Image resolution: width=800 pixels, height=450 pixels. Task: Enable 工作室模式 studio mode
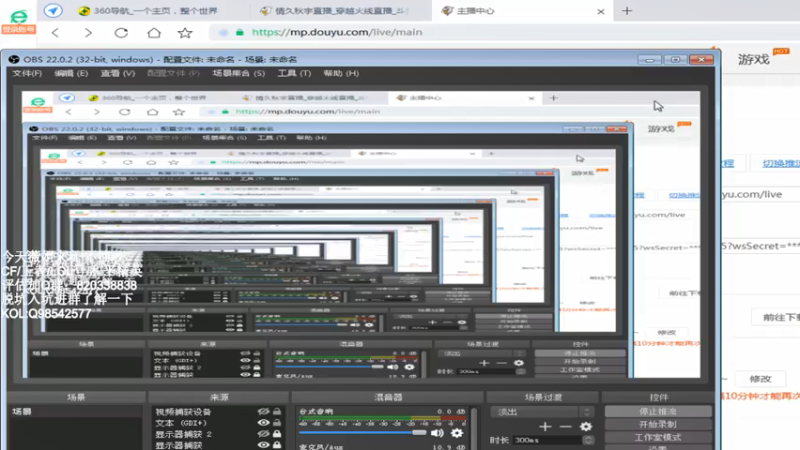[x=658, y=438]
